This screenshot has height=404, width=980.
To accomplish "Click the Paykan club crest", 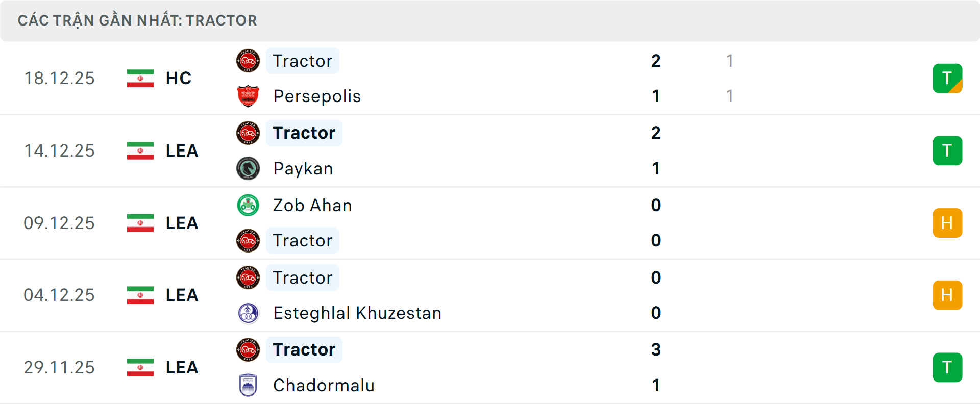I will click(248, 169).
